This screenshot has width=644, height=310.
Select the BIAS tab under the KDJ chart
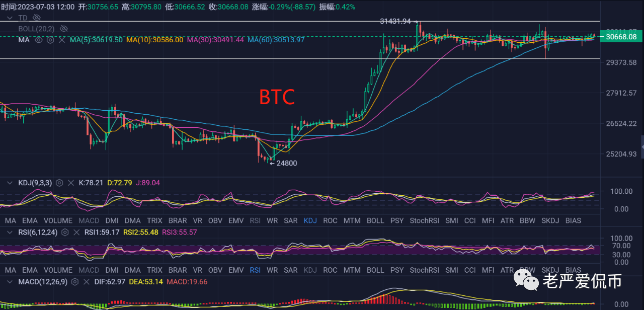point(573,220)
